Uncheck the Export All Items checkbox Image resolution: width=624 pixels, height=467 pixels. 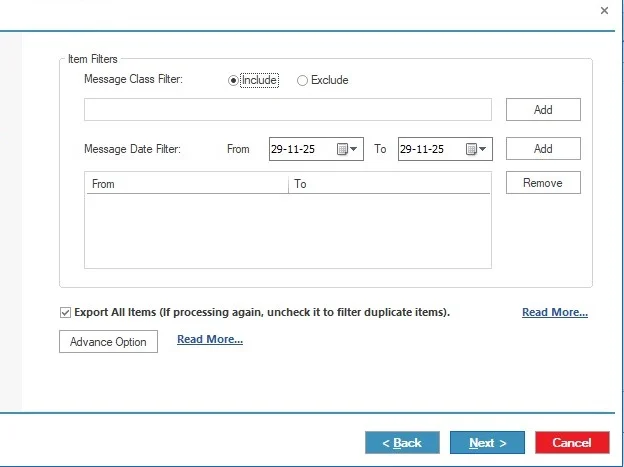tap(65, 313)
